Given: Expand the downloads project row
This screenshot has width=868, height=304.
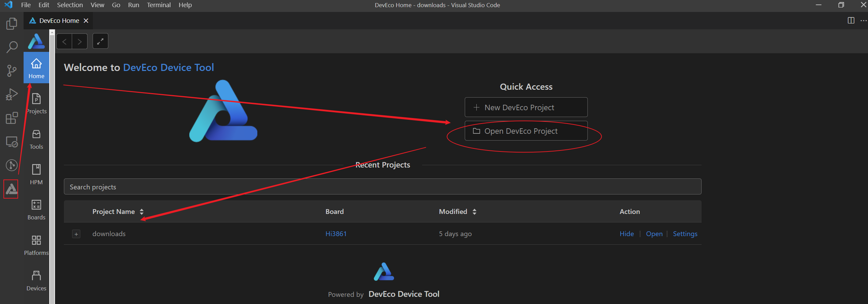Looking at the screenshot, I should [x=76, y=234].
